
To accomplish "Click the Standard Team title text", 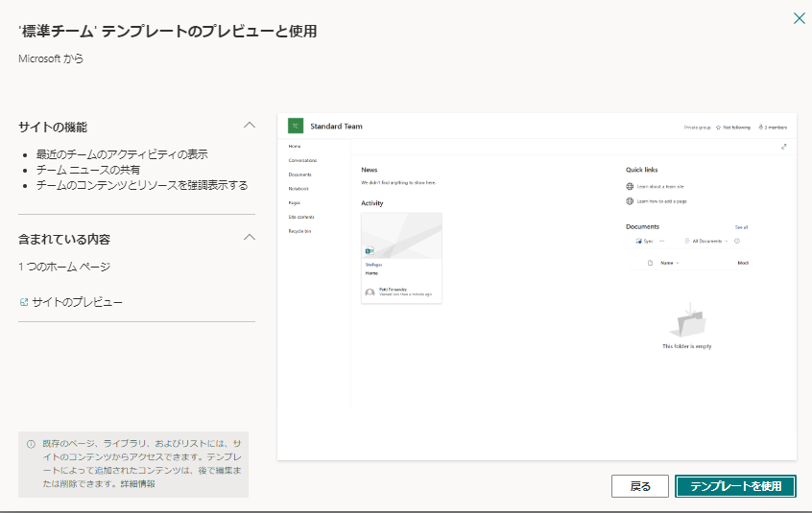I will click(x=336, y=127).
